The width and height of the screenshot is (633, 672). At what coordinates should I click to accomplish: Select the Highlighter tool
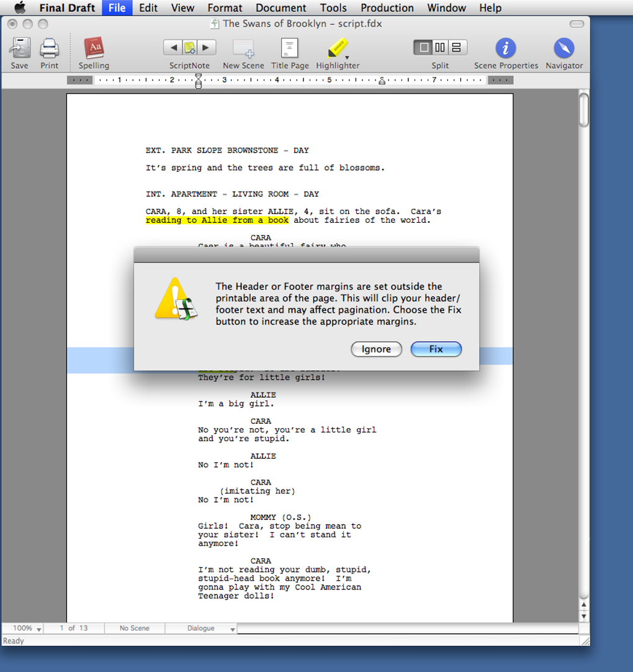click(337, 47)
